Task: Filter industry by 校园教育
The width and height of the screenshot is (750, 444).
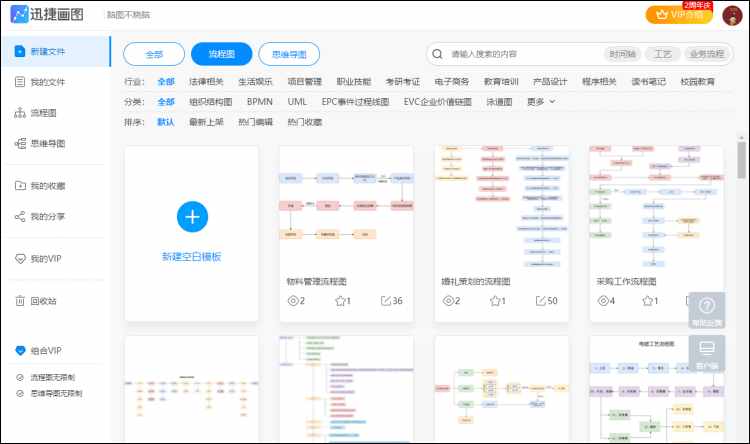Action: coord(698,82)
